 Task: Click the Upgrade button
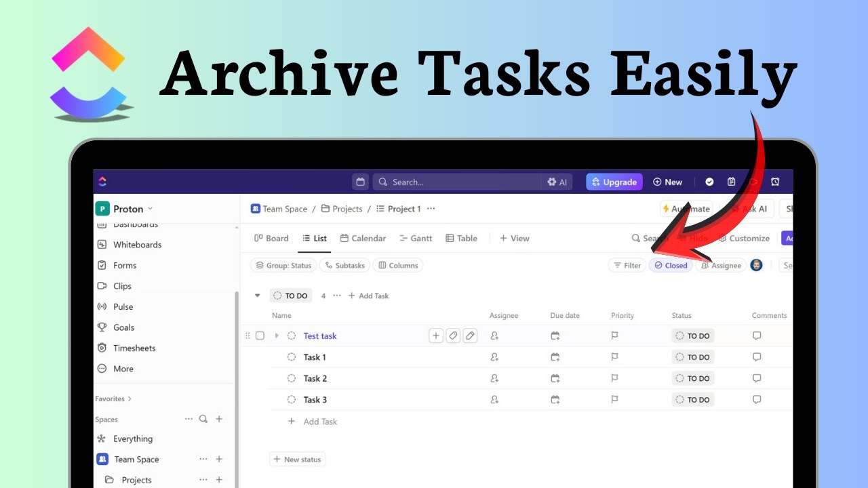pyautogui.click(x=614, y=182)
